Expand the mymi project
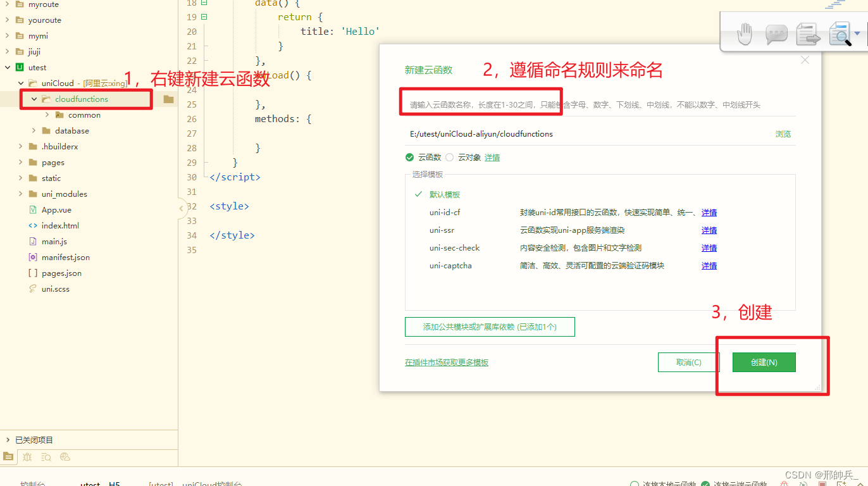This screenshot has height=486, width=868. (8, 35)
